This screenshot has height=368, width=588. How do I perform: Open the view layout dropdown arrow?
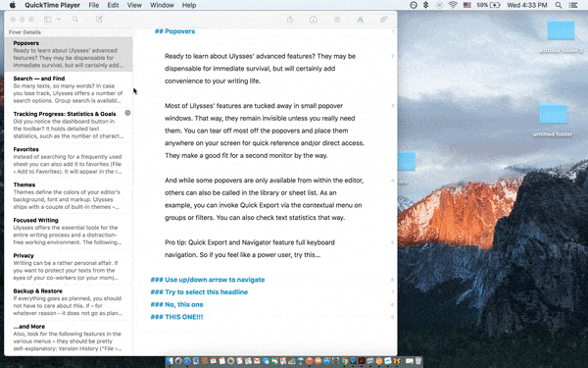click(59, 20)
